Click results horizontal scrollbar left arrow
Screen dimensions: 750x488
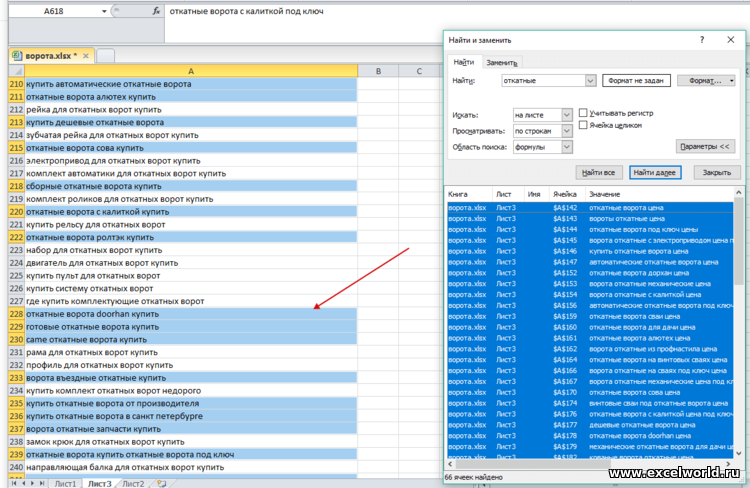coord(450,464)
